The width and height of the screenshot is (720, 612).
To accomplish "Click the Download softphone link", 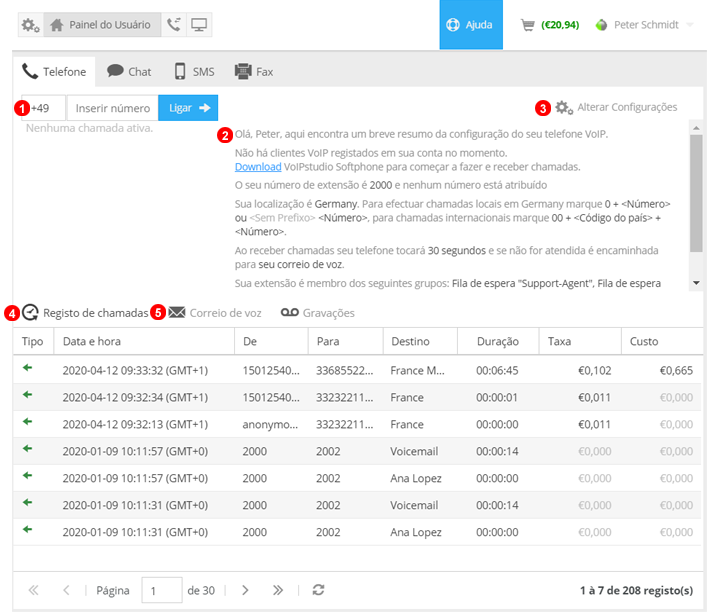I will point(257,167).
